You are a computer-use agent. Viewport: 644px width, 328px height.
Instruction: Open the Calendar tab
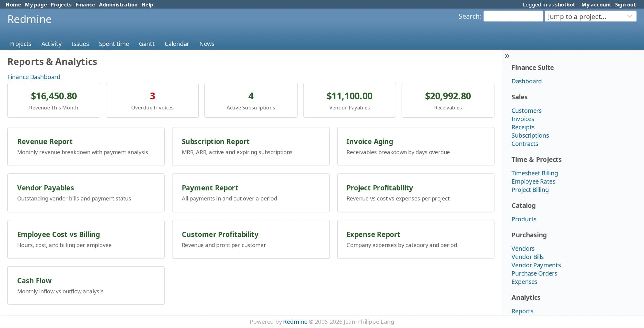point(177,44)
